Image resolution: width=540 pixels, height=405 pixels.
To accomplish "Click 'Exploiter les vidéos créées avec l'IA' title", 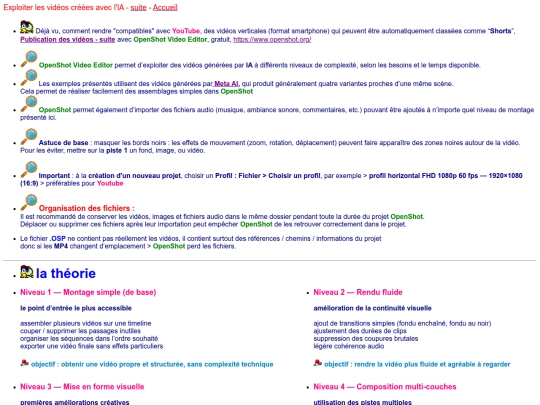I will 64,7.
